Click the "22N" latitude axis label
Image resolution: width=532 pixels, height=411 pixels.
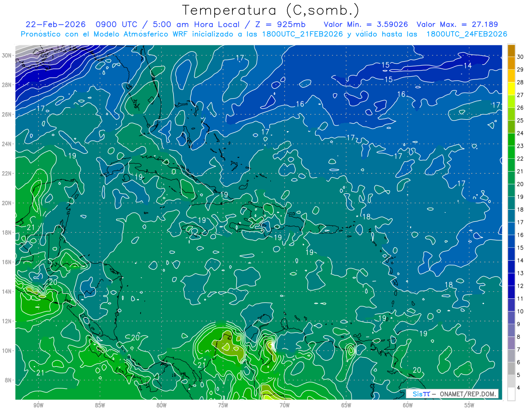7,173
